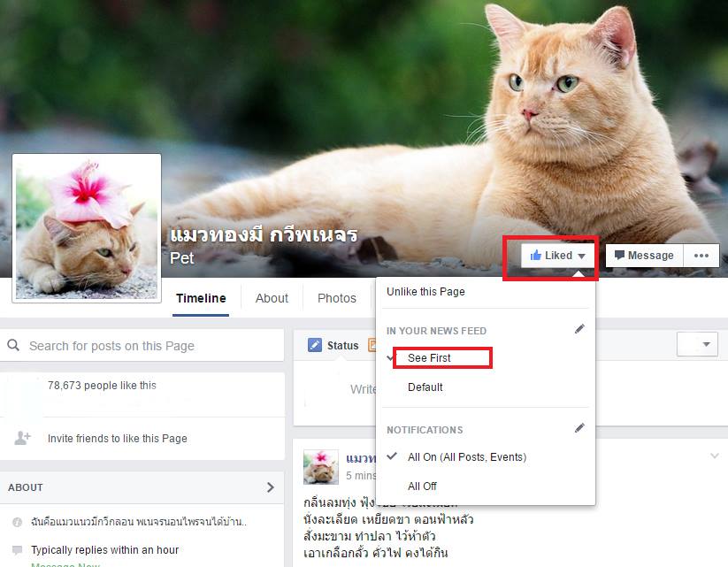Turn notifications All Off

422,486
